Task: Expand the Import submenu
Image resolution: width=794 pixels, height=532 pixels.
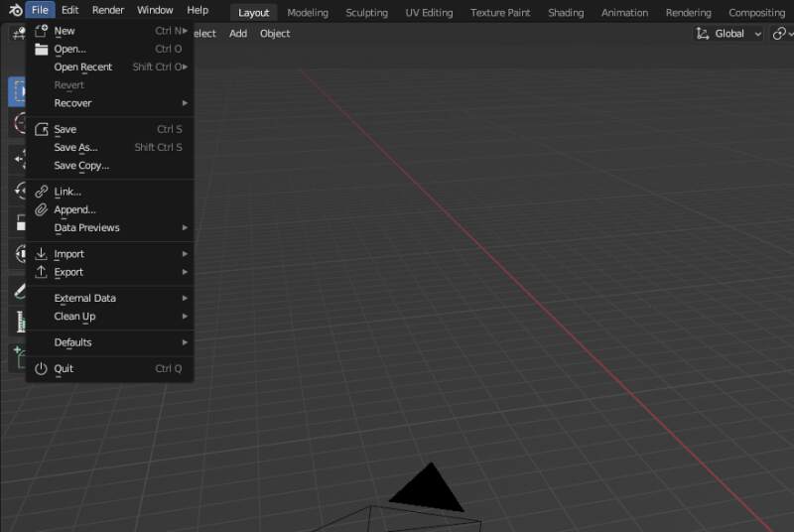Action: 110,254
